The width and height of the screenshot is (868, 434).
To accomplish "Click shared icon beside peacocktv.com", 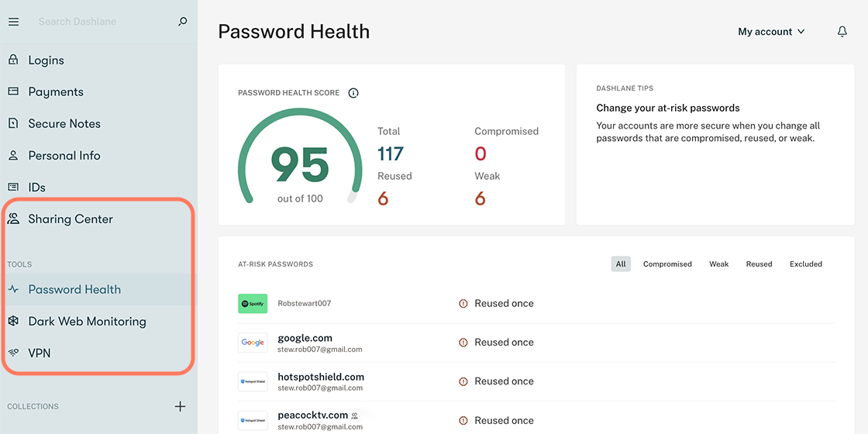I will pos(353,415).
